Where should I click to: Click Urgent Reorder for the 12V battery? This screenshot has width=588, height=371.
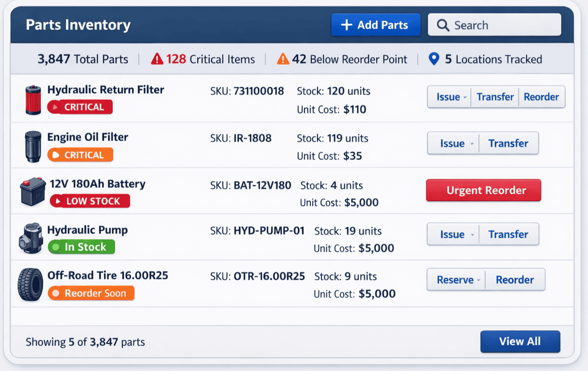click(483, 190)
